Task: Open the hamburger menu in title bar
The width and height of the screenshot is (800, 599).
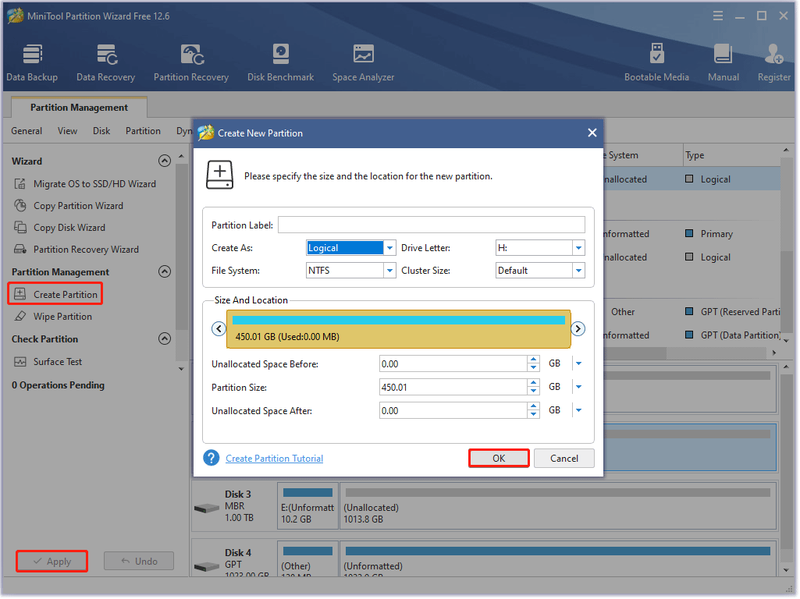Action: [718, 16]
